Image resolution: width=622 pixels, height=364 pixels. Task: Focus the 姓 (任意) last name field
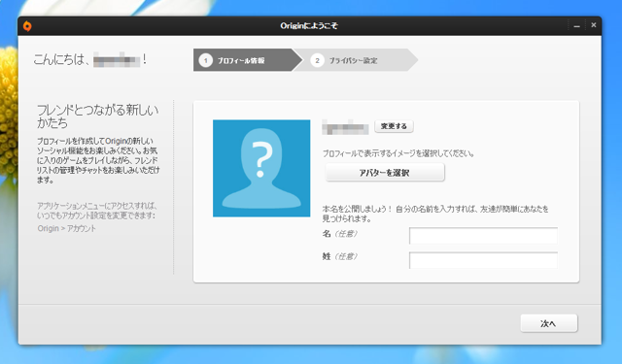point(483,260)
